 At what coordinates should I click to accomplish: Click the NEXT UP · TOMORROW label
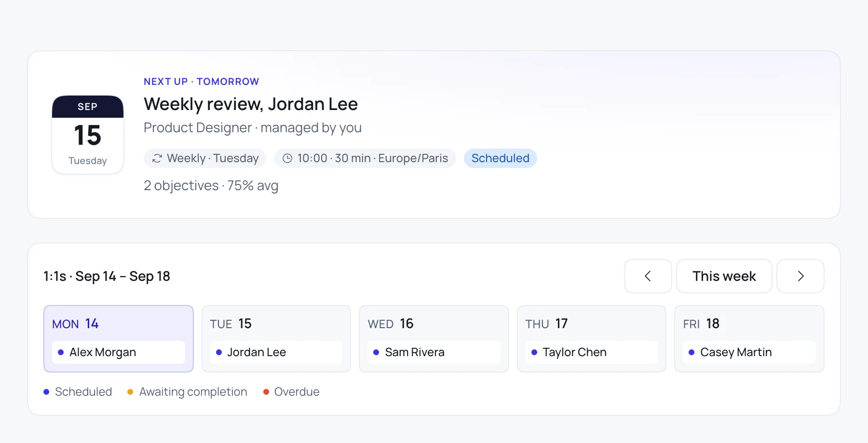pos(202,82)
